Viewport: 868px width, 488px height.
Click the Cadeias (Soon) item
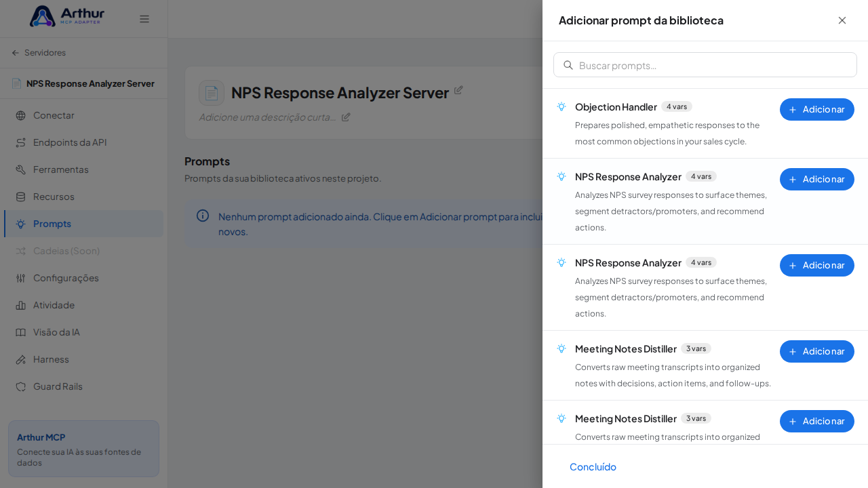(x=83, y=251)
